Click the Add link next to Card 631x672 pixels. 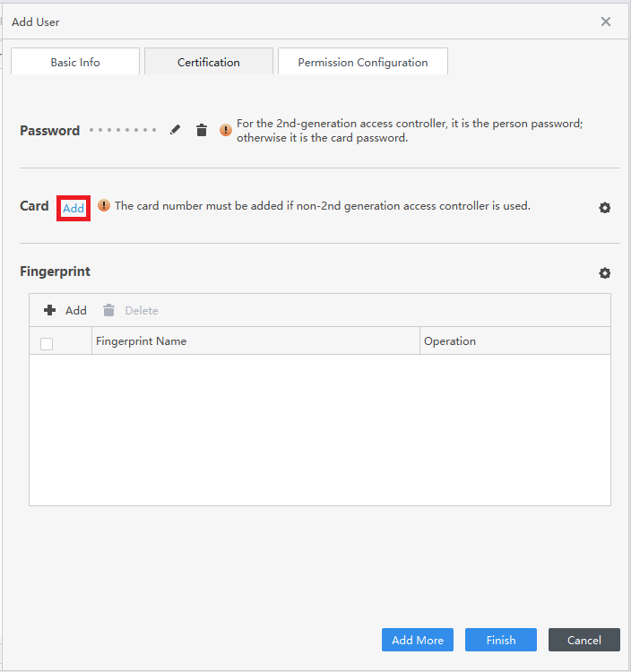point(73,208)
